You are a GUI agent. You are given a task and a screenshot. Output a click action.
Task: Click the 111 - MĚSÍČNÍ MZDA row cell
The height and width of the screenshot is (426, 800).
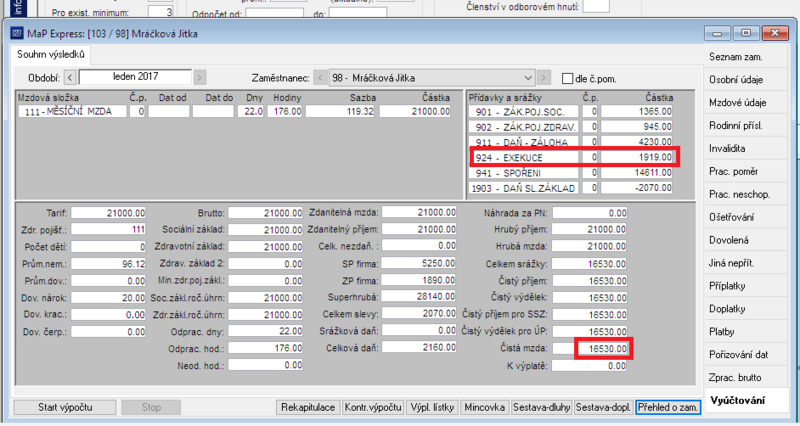click(72, 111)
